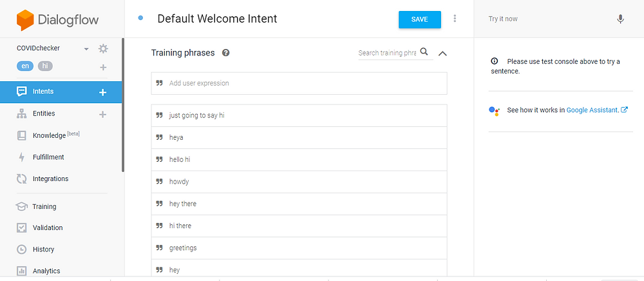This screenshot has height=281, width=644.
Task: Add a new entity with plus icon
Action: pos(102,114)
